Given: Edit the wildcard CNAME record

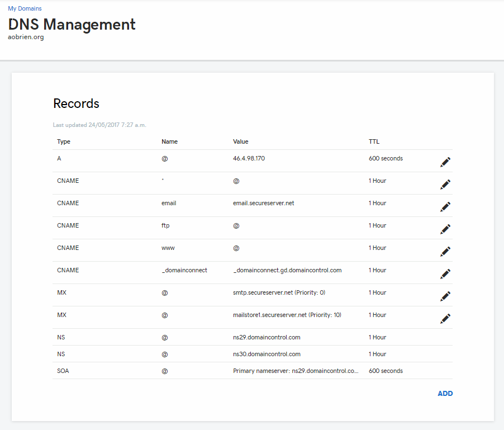Looking at the screenshot, I should pos(445,185).
